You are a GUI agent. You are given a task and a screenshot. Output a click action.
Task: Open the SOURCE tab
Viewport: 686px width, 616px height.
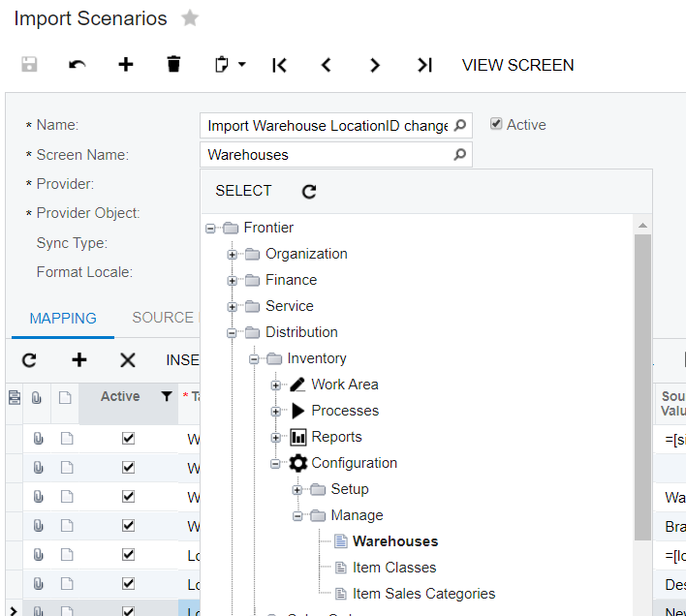click(163, 318)
